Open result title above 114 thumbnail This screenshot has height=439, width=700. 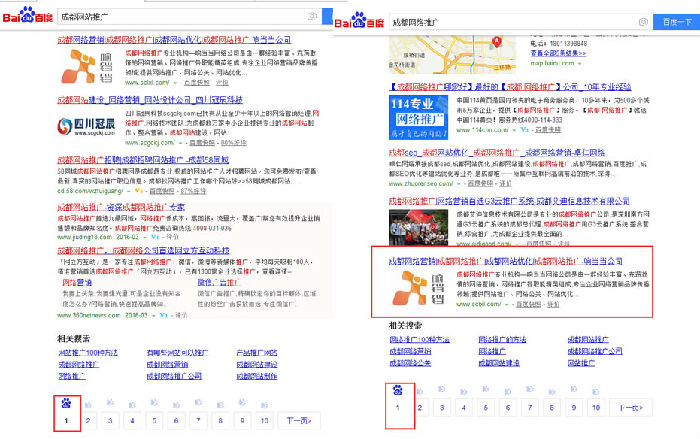click(510, 87)
